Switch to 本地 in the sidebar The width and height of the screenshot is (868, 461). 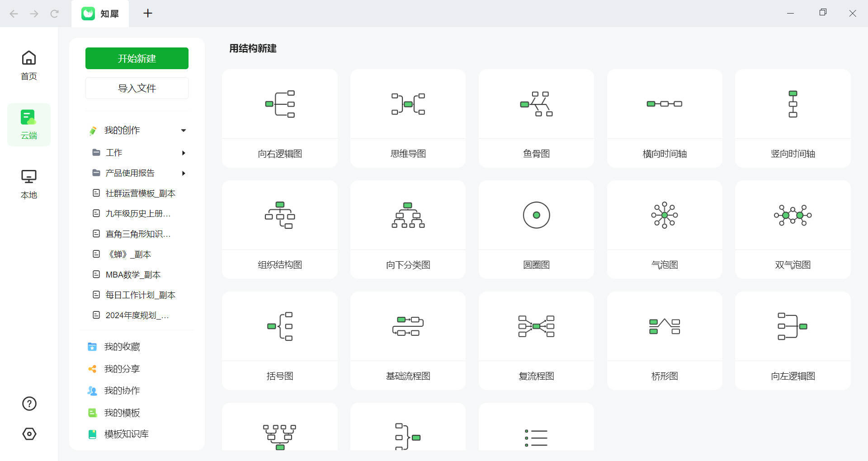(28, 183)
